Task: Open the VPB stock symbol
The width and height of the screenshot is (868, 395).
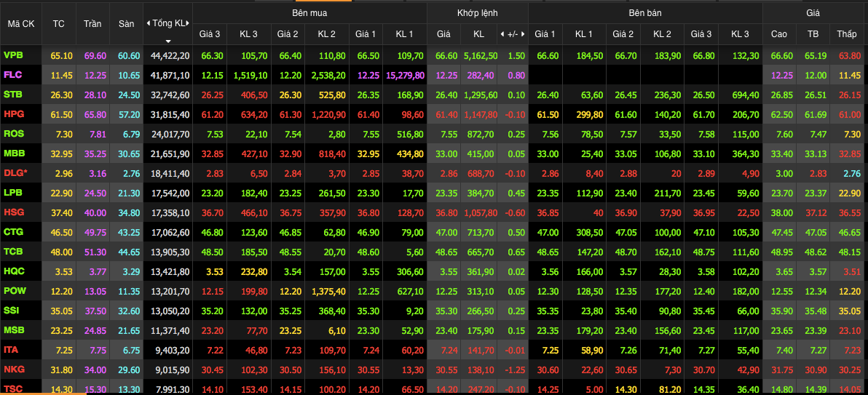Action: 12,55
